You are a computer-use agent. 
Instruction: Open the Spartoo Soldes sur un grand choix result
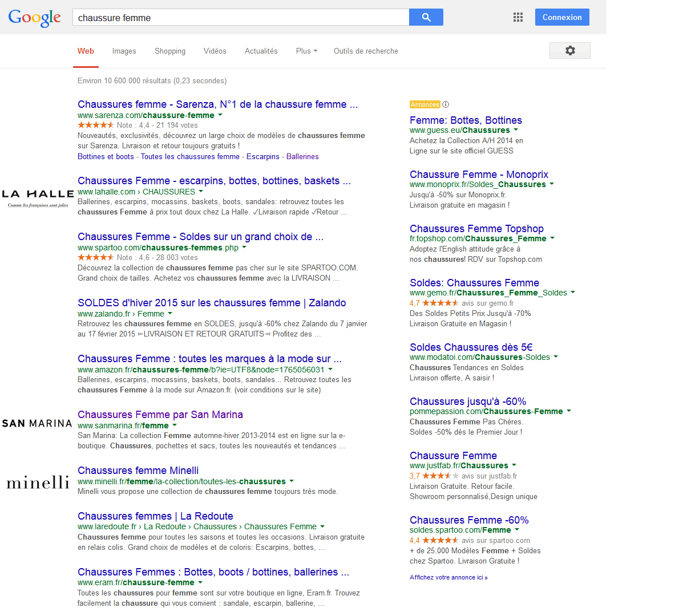200,236
